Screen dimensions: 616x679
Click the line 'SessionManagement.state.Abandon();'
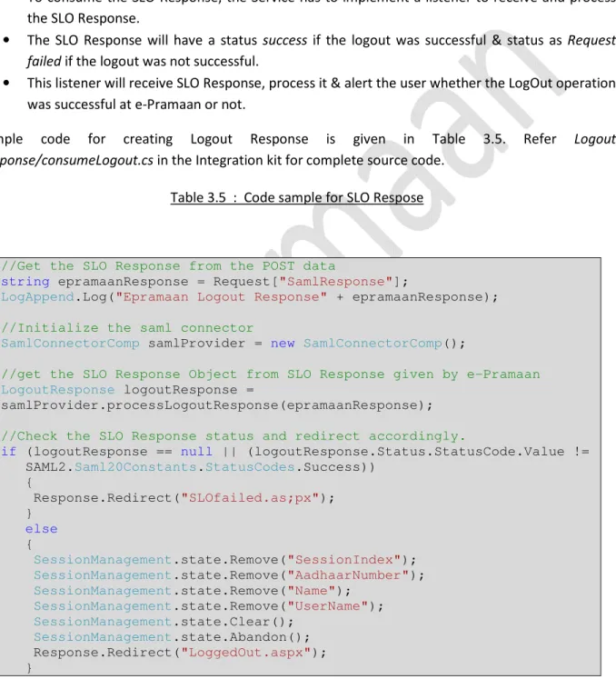172,637
